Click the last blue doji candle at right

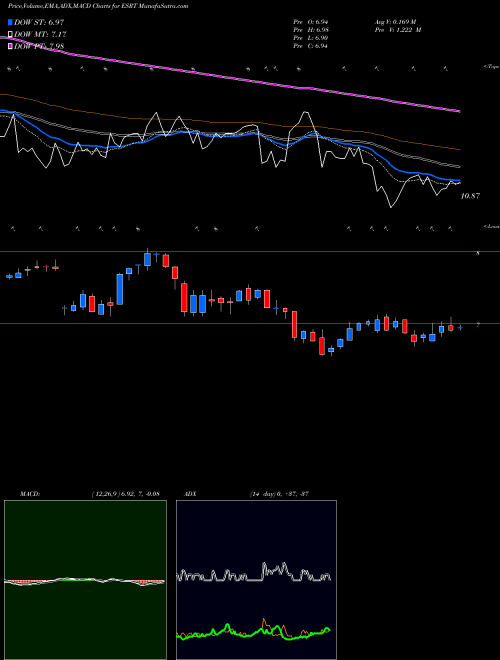coord(460,327)
